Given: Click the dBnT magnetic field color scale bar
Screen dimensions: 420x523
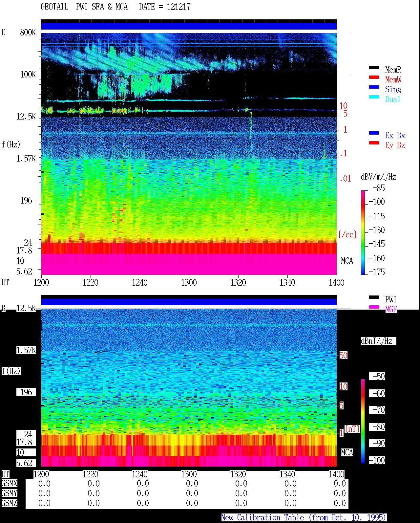Looking at the screenshot, I should tap(363, 421).
